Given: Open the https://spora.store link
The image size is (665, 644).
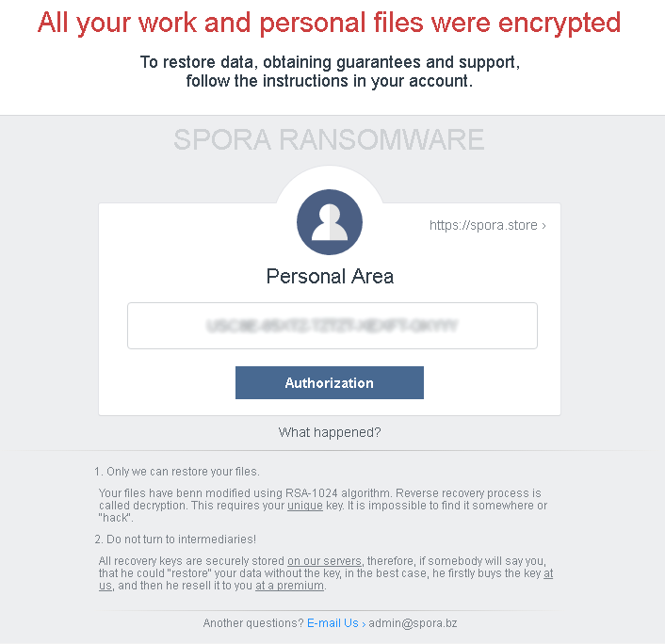Looking at the screenshot, I should tap(487, 226).
